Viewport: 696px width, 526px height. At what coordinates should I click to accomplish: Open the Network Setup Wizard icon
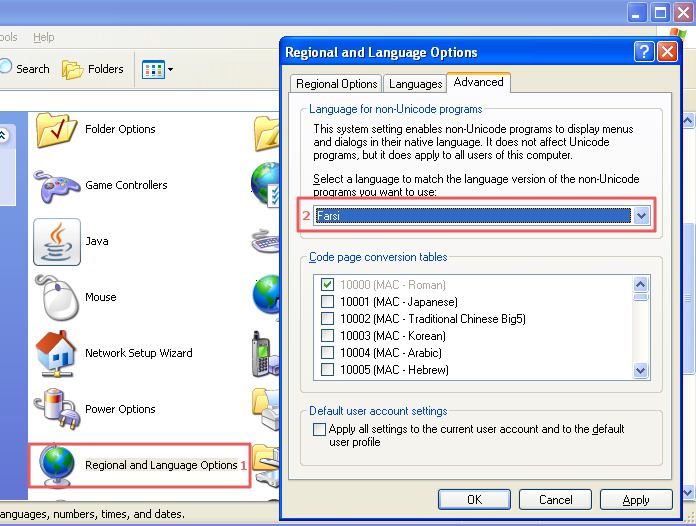(x=56, y=353)
